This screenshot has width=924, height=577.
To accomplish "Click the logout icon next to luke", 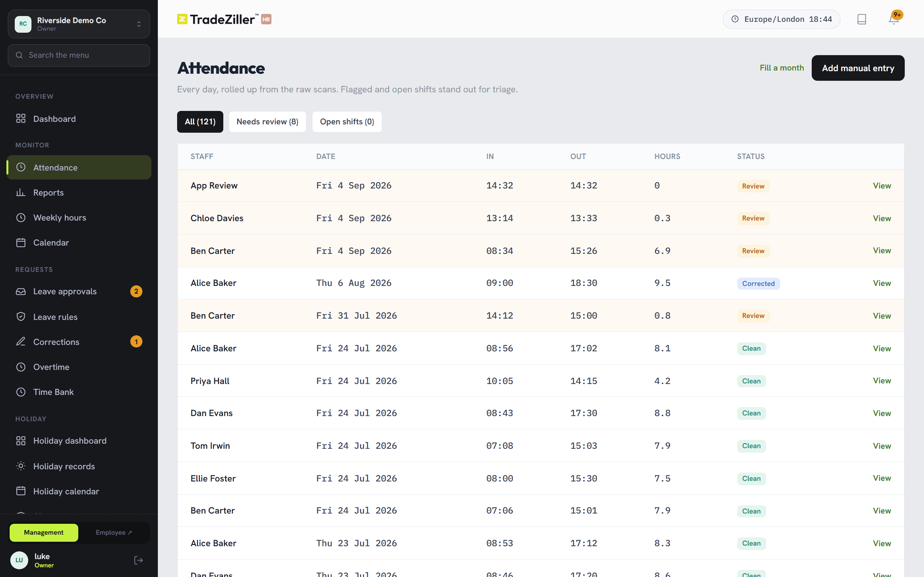I will pyautogui.click(x=138, y=560).
